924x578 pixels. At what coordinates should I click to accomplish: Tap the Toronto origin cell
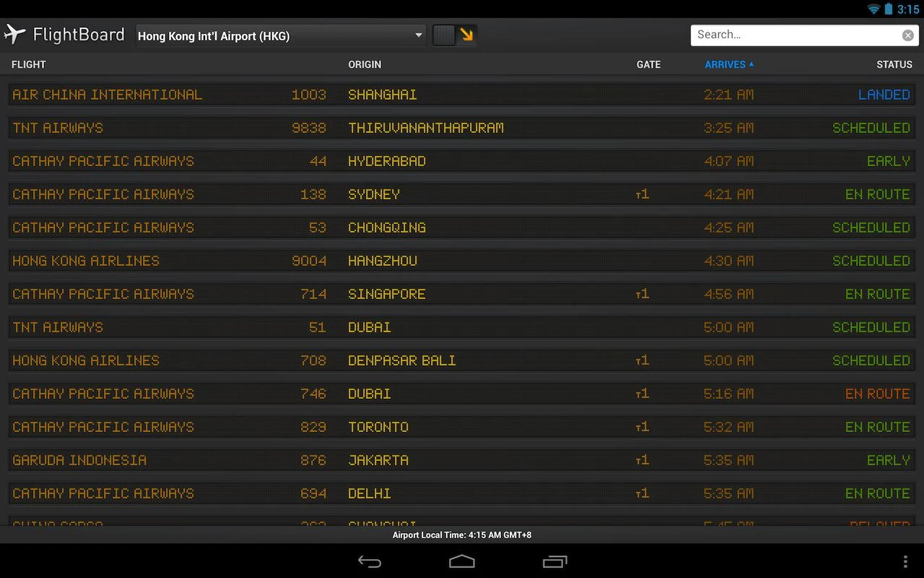pos(378,427)
